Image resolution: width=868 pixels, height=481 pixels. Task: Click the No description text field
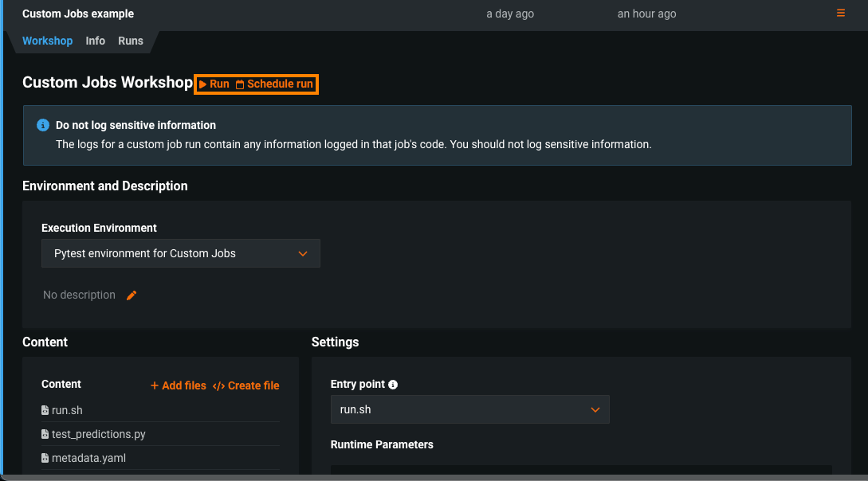(79, 295)
